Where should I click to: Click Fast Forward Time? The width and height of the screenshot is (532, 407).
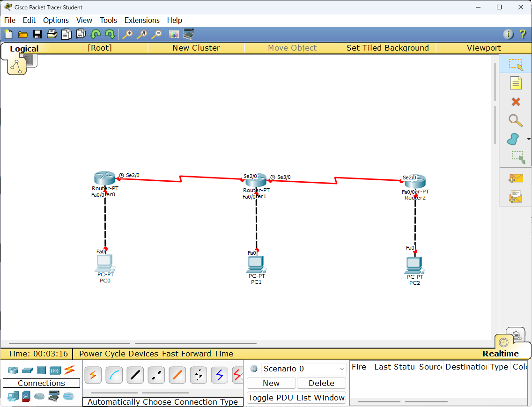[x=198, y=354]
